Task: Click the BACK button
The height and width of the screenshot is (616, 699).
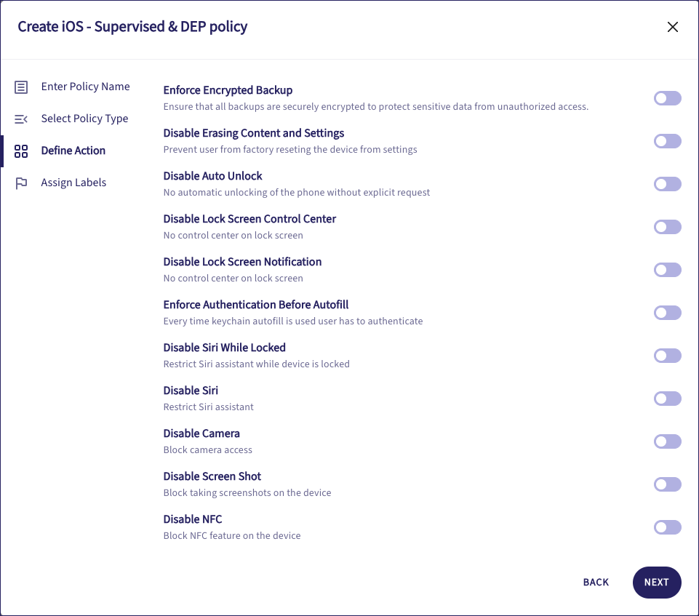Action: [596, 583]
